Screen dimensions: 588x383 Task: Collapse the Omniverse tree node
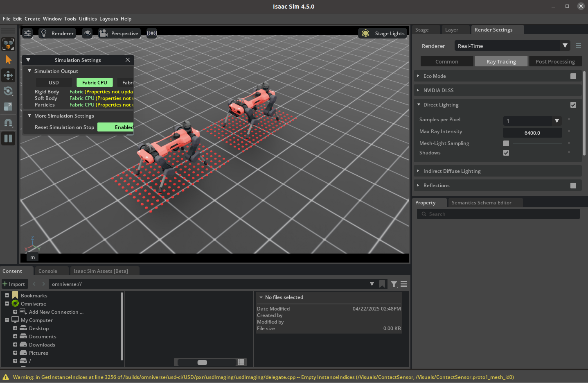pos(7,304)
